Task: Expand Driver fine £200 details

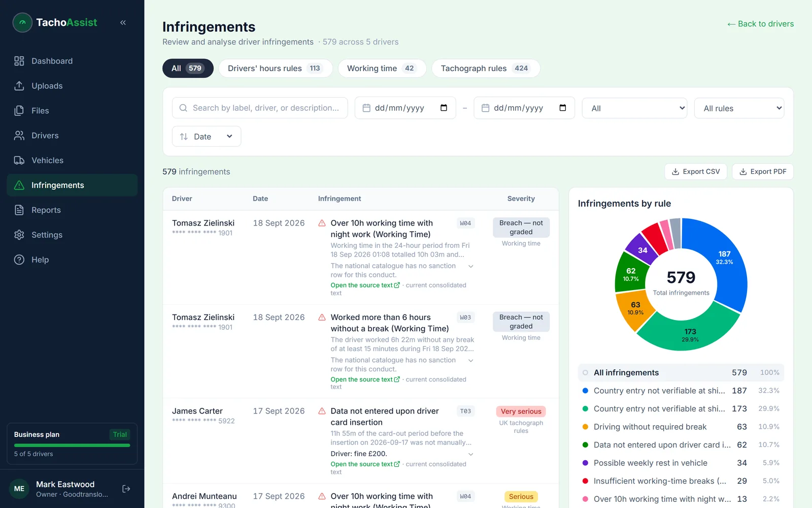Action: click(x=470, y=454)
